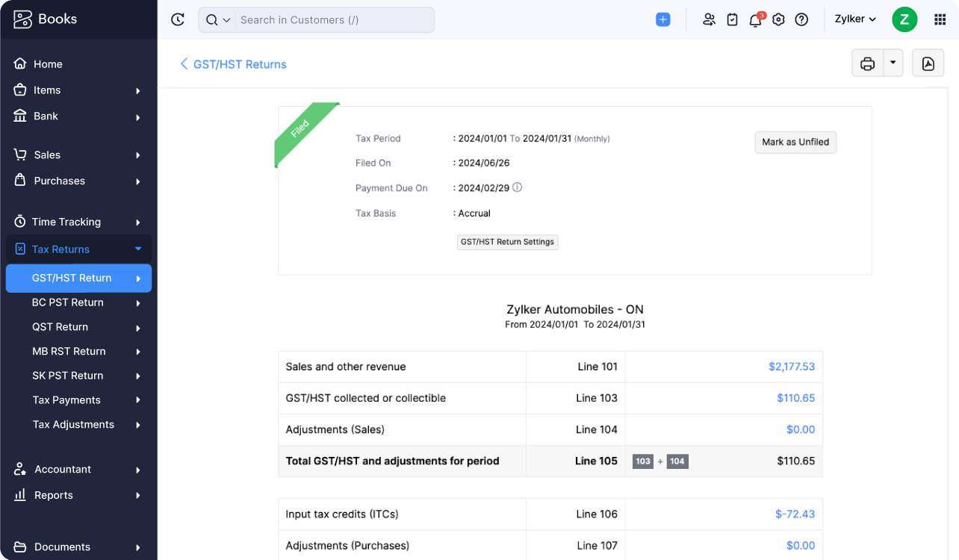Click Mark as Unfiled button

[x=795, y=142]
